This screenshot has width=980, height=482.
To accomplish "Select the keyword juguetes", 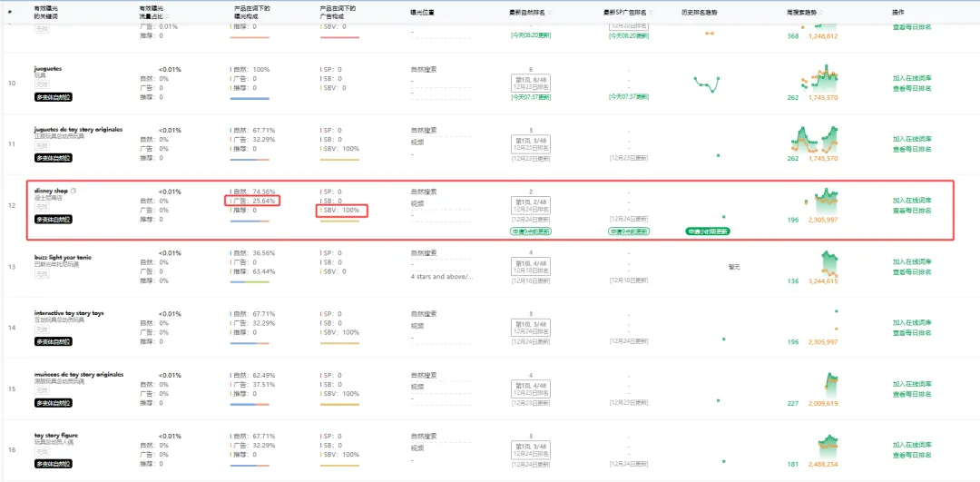I will coord(48,69).
